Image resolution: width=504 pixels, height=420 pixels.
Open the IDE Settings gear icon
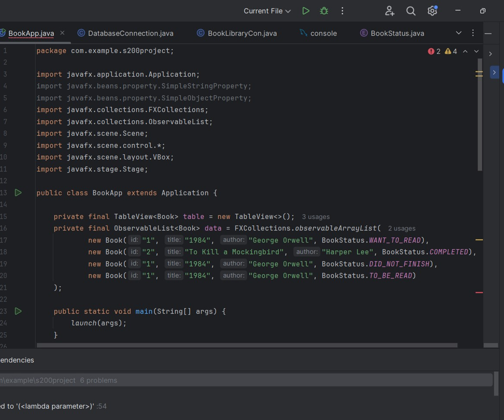click(x=432, y=11)
